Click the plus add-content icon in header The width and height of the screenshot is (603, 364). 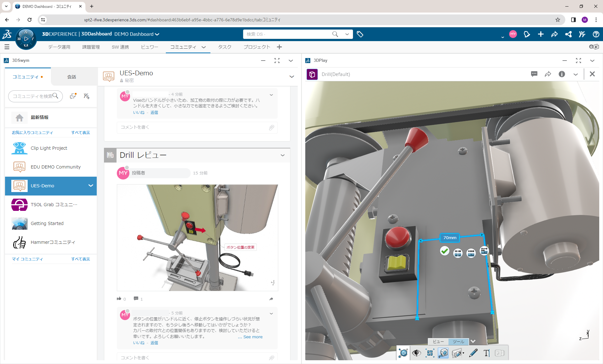coord(541,34)
